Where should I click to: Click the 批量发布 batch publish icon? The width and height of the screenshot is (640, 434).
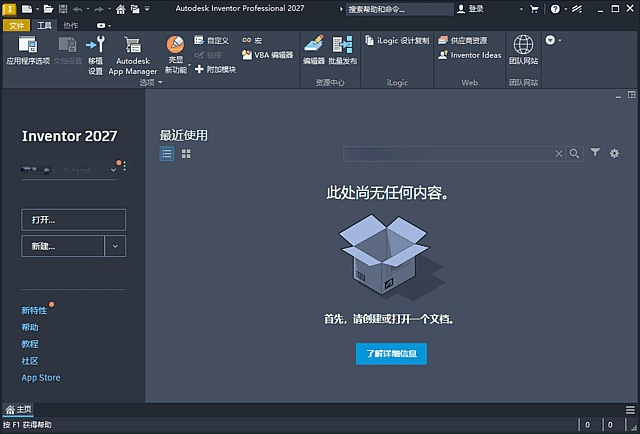343,50
